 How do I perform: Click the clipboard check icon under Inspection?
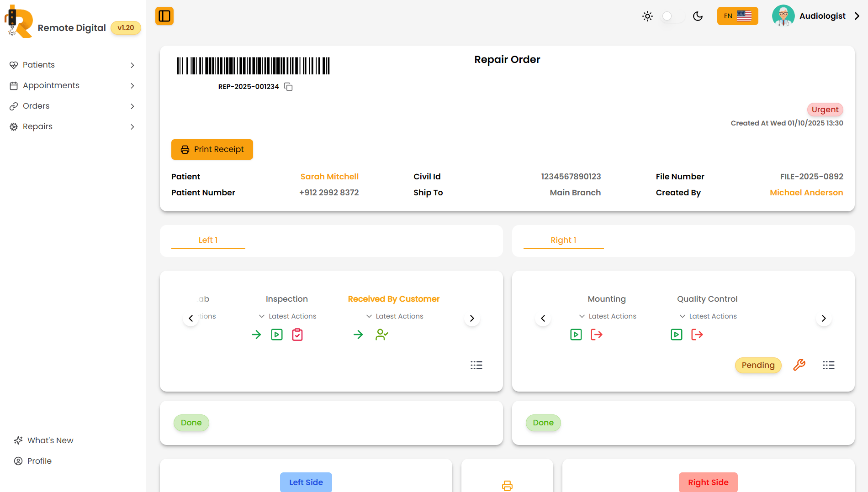click(x=297, y=335)
